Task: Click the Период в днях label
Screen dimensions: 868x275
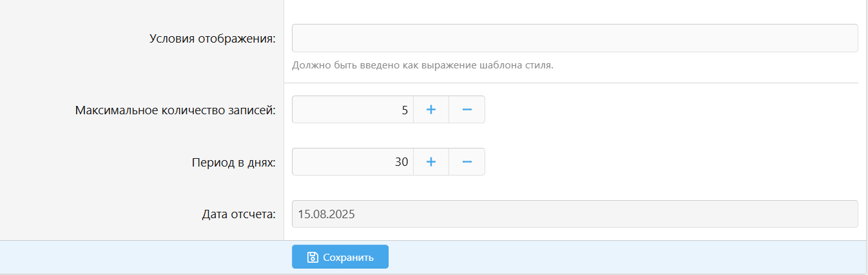Action: [233, 162]
